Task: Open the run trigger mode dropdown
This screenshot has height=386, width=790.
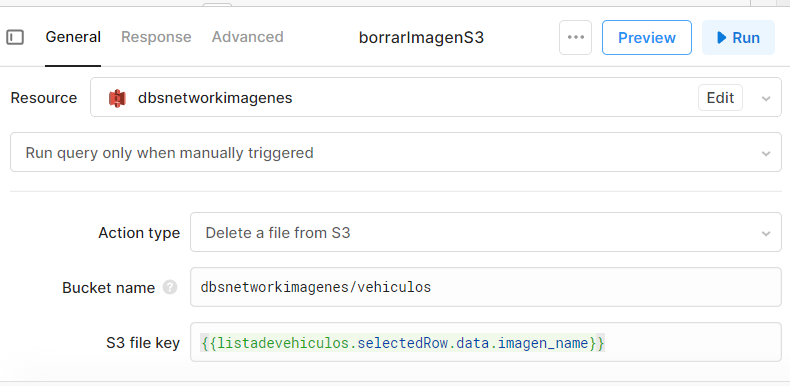Action: pyautogui.click(x=396, y=152)
